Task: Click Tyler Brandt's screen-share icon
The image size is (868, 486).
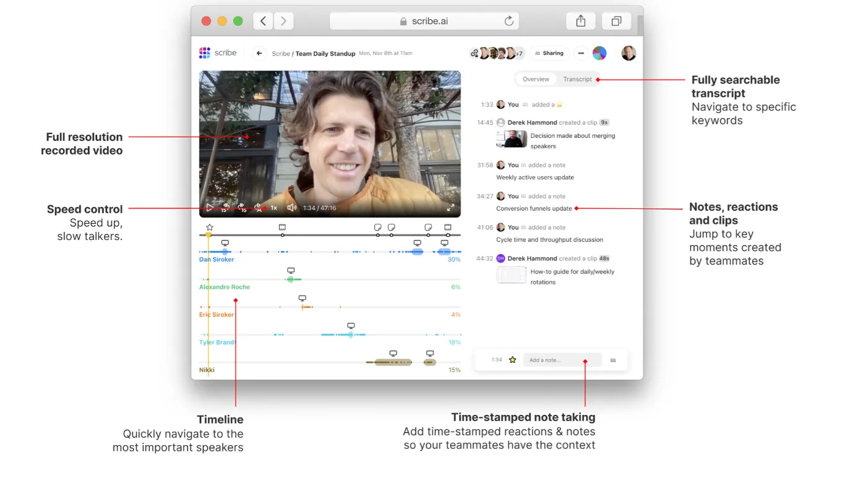Action: 351,326
